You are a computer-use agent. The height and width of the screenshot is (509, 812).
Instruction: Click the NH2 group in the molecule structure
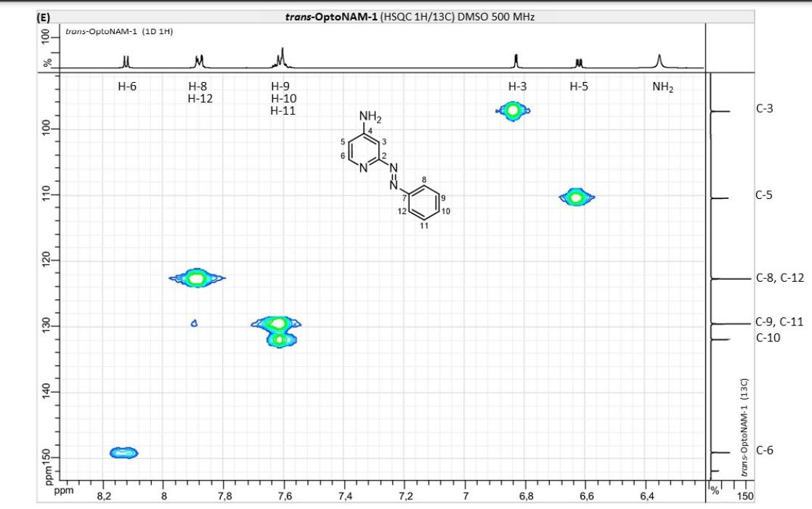370,117
